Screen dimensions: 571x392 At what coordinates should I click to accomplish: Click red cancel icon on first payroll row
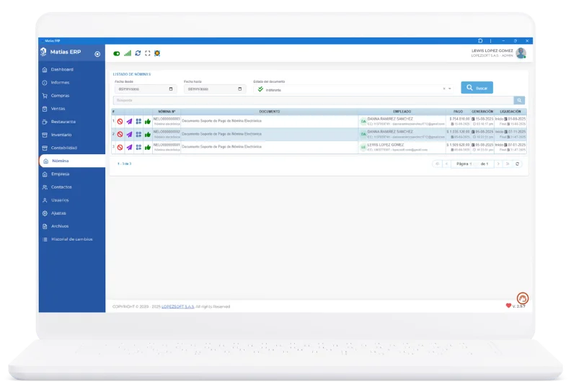click(120, 121)
